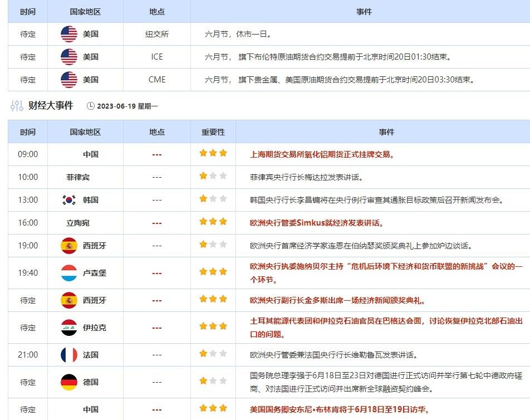Click the US flag in the CME row

(69, 80)
